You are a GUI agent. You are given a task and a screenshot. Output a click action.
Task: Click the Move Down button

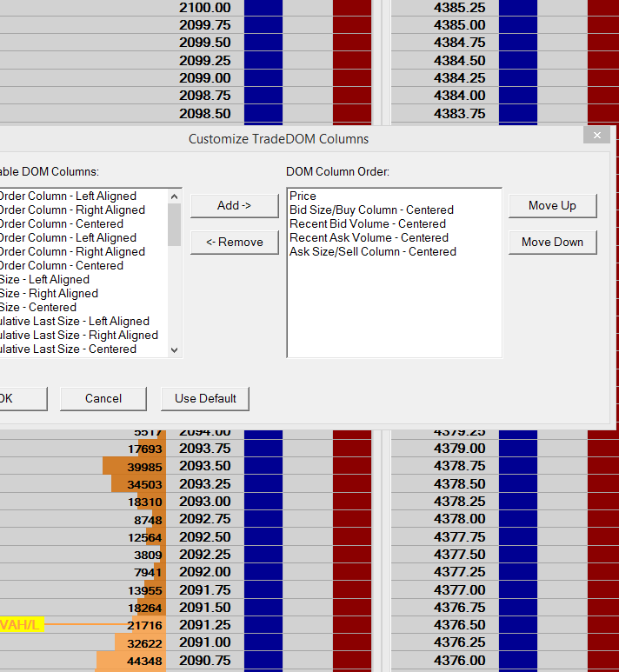click(553, 243)
